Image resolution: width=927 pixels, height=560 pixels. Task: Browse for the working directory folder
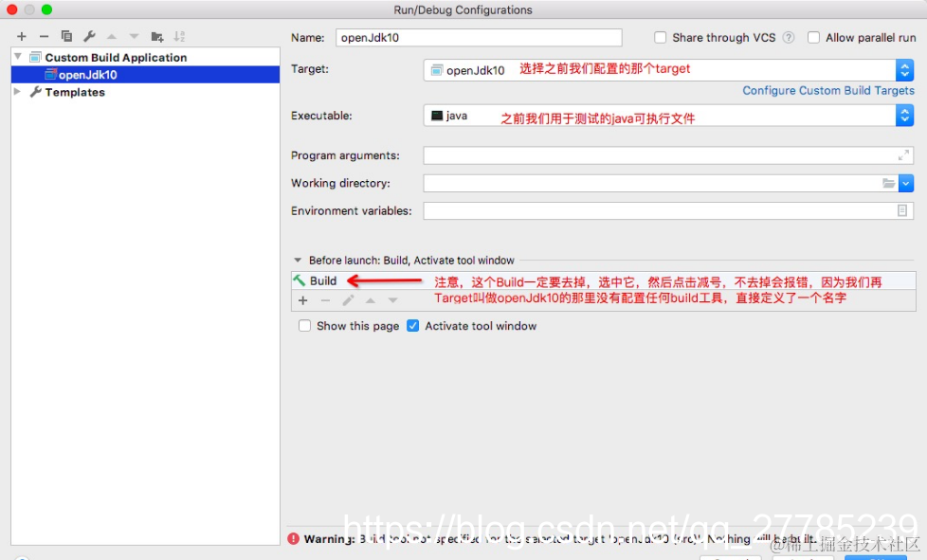click(x=888, y=183)
